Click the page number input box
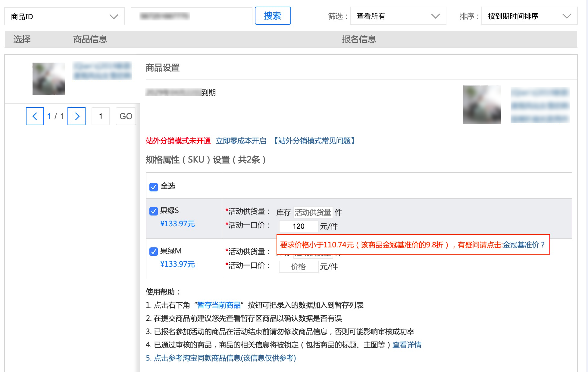Screen dimensions: 588x372 (101, 116)
